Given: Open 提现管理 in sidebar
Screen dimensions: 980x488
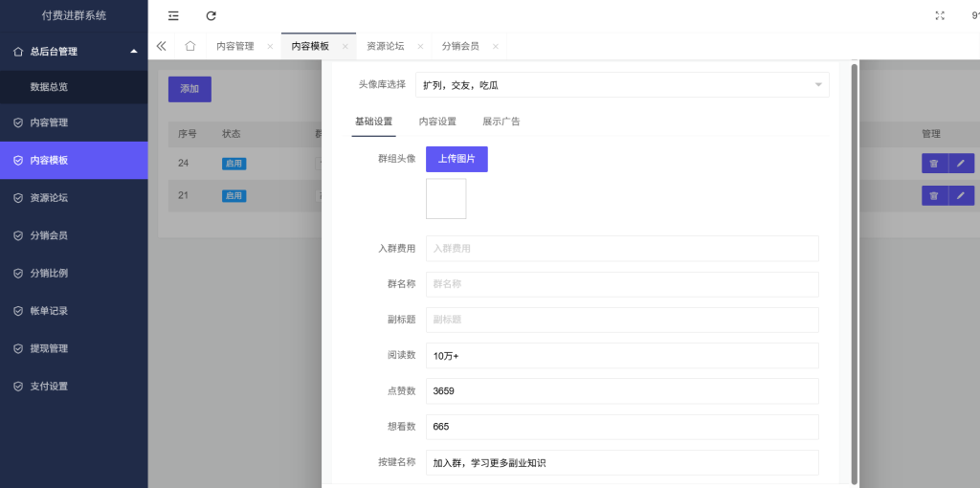Looking at the screenshot, I should (74, 348).
